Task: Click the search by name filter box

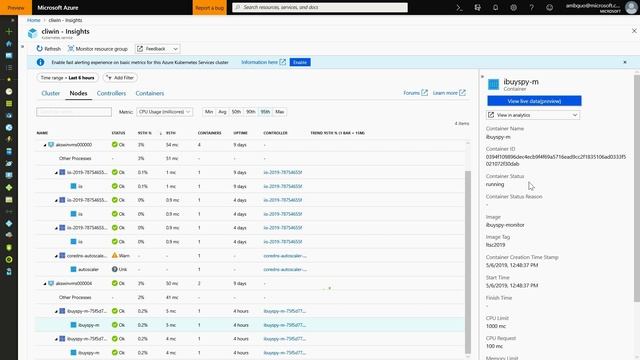Action: [x=74, y=112]
